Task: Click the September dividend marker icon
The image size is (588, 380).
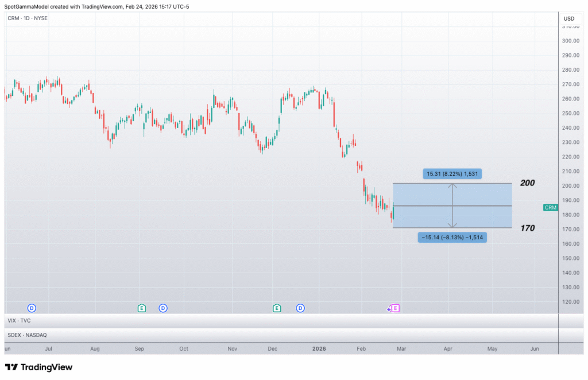Action: click(163, 308)
